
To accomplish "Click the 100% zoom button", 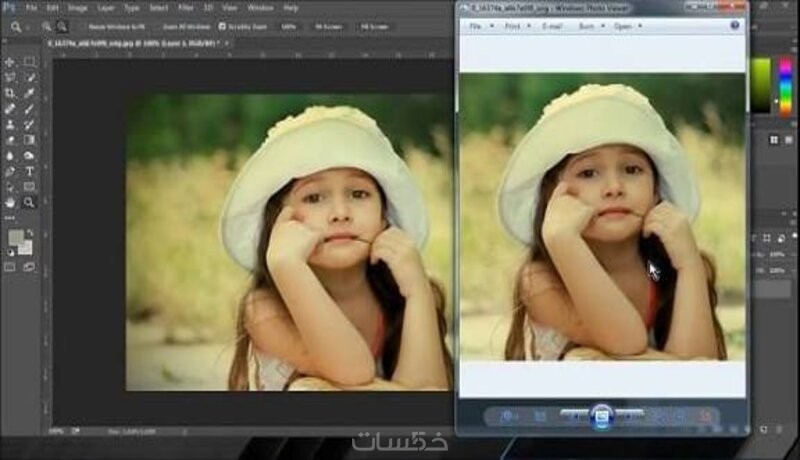I will pos(289,27).
